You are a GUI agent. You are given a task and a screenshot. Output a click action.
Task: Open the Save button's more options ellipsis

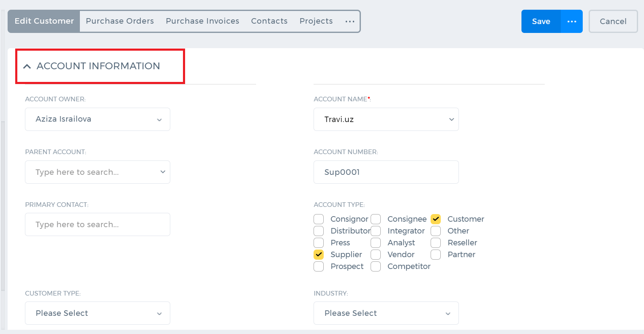click(572, 22)
